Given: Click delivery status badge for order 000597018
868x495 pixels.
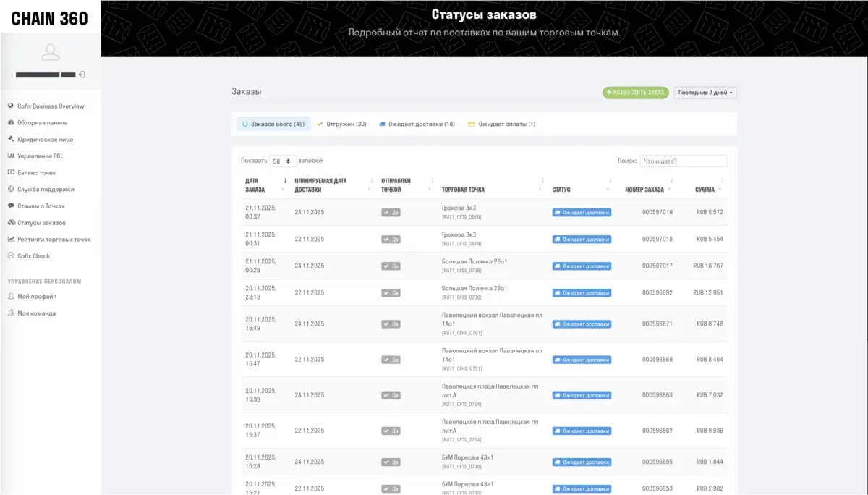Looking at the screenshot, I should [582, 240].
